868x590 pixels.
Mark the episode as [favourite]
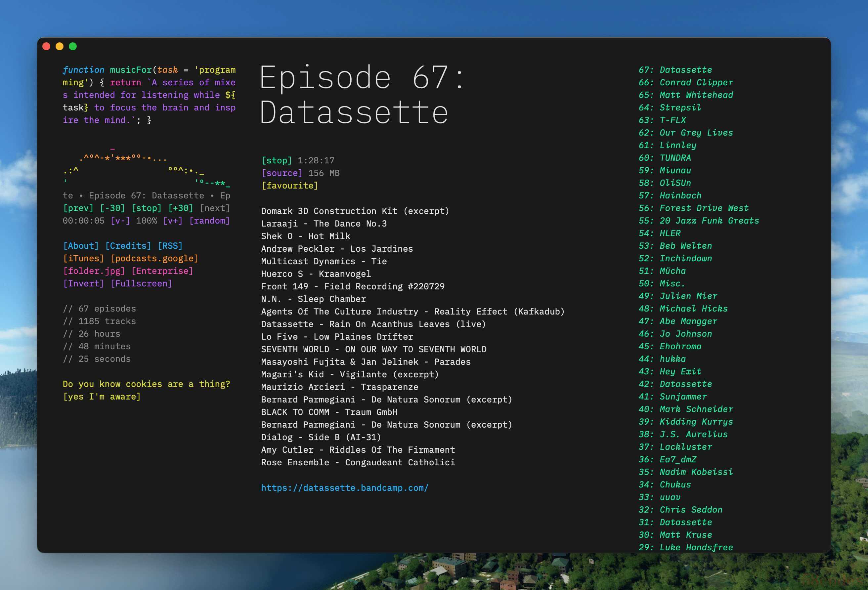[x=289, y=186]
